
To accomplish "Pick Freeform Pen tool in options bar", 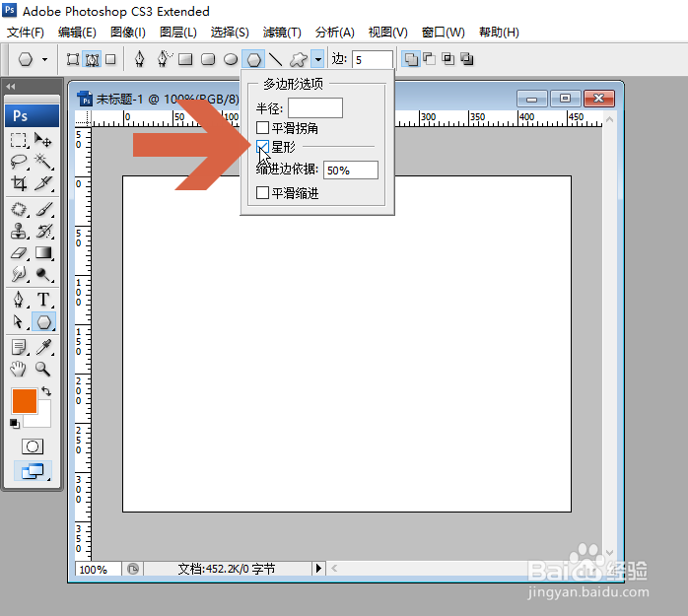I will point(164,59).
